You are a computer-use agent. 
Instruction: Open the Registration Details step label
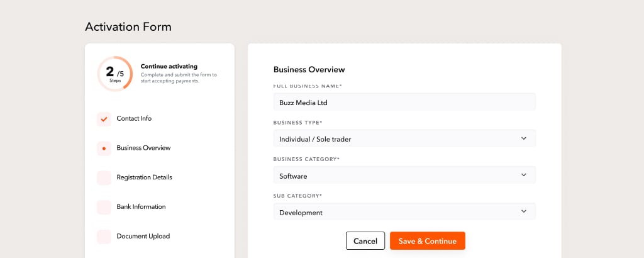(144, 177)
